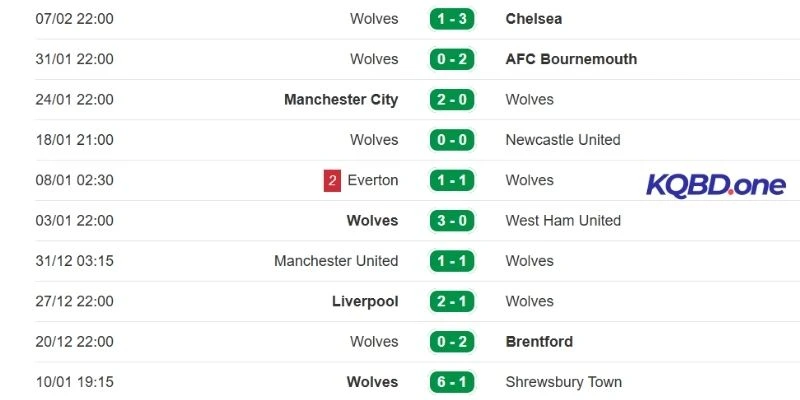Screen dimensions: 800x400
Task: Open the Manchester United team link
Action: [336, 261]
